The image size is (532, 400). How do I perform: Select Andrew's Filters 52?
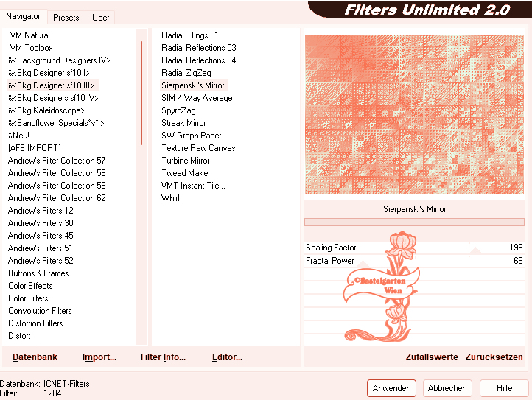pyautogui.click(x=41, y=261)
